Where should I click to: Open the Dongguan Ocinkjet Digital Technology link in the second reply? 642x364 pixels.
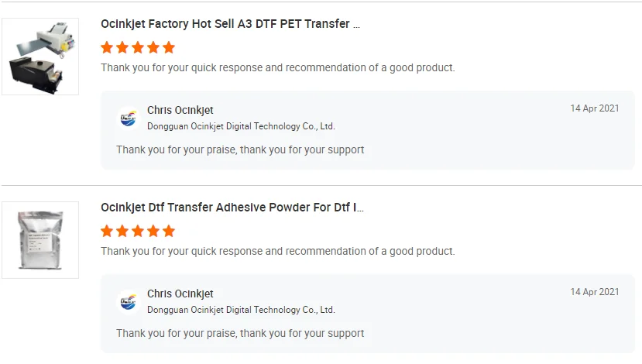tap(241, 309)
